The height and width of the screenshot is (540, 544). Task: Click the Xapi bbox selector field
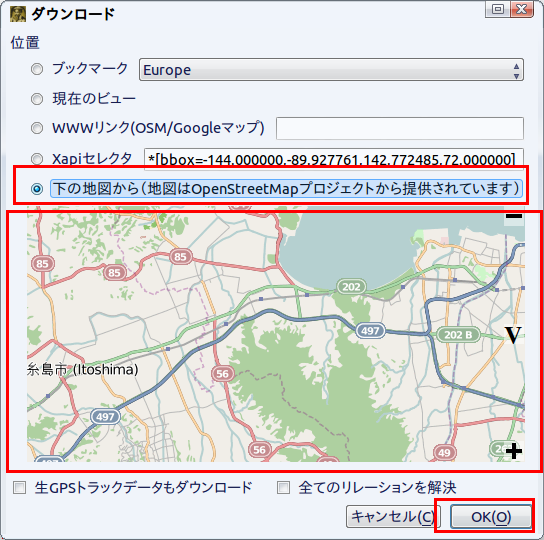[334, 159]
